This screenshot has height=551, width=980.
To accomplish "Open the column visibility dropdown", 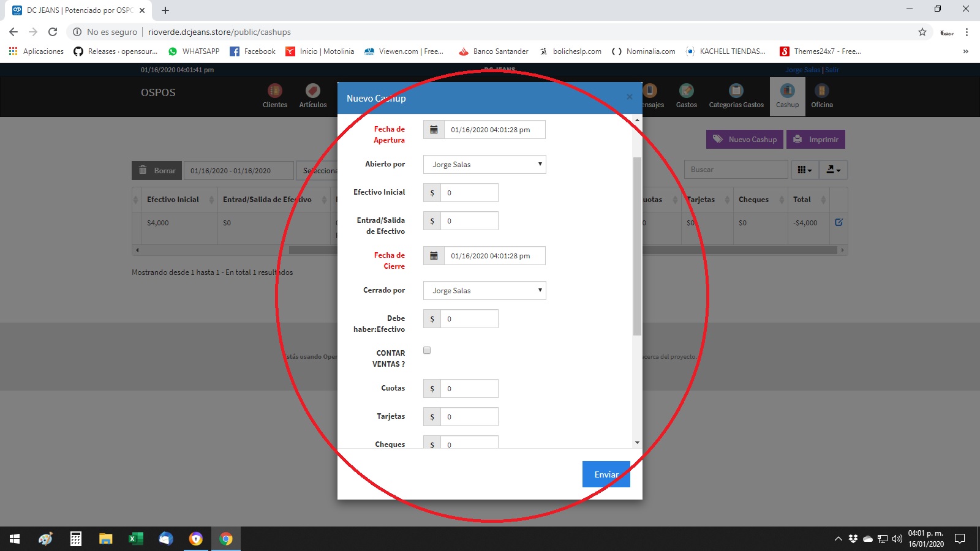I will pyautogui.click(x=804, y=170).
